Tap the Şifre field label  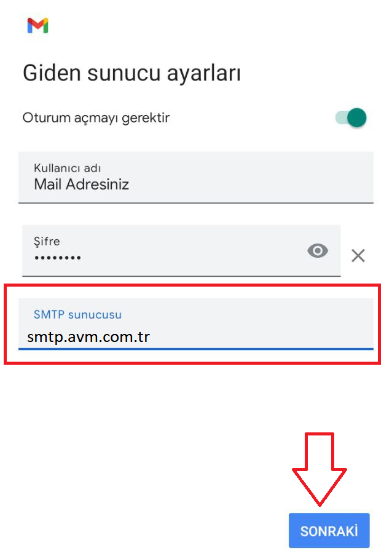click(x=47, y=242)
